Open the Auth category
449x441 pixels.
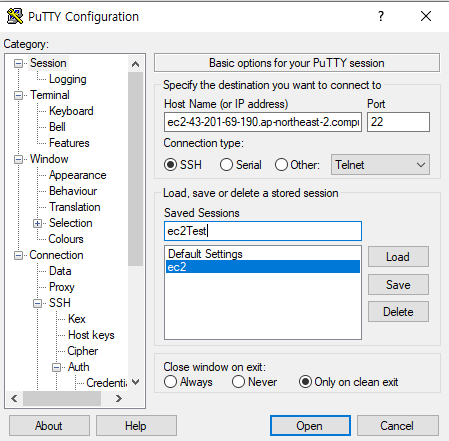click(x=79, y=367)
